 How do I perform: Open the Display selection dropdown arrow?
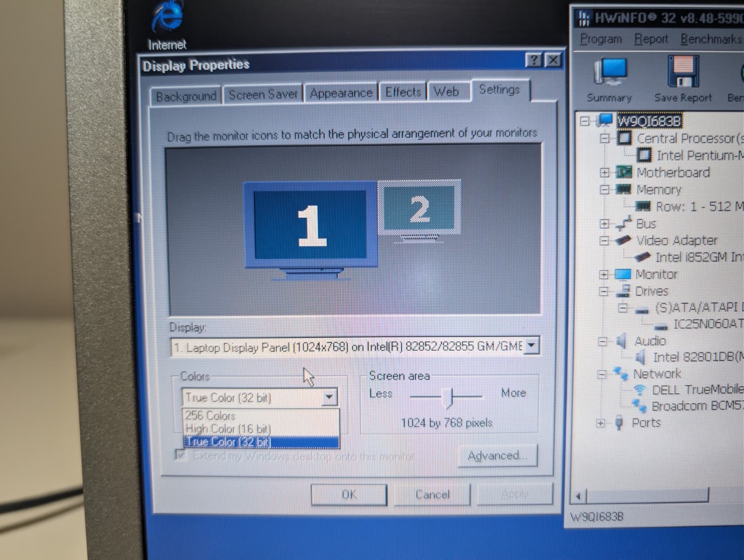tap(531, 346)
